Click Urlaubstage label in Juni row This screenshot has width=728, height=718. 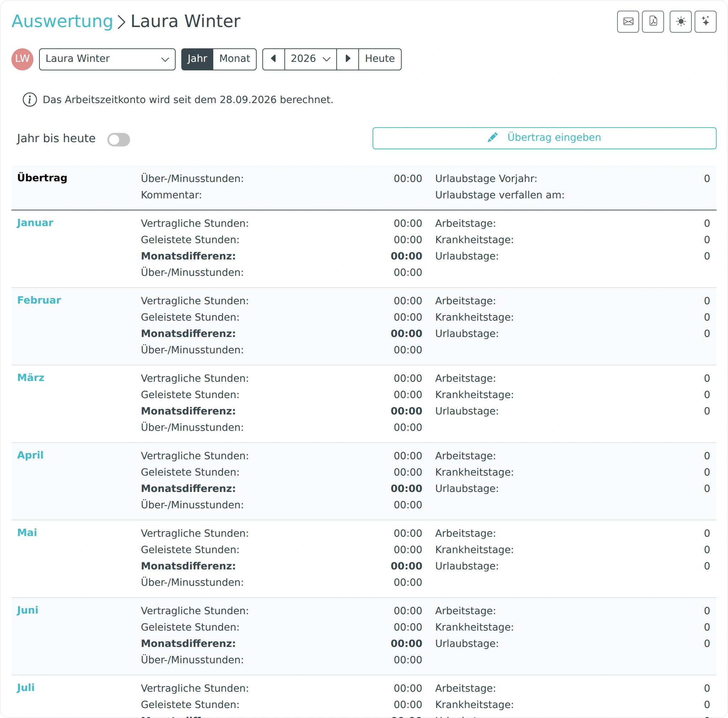point(466,644)
